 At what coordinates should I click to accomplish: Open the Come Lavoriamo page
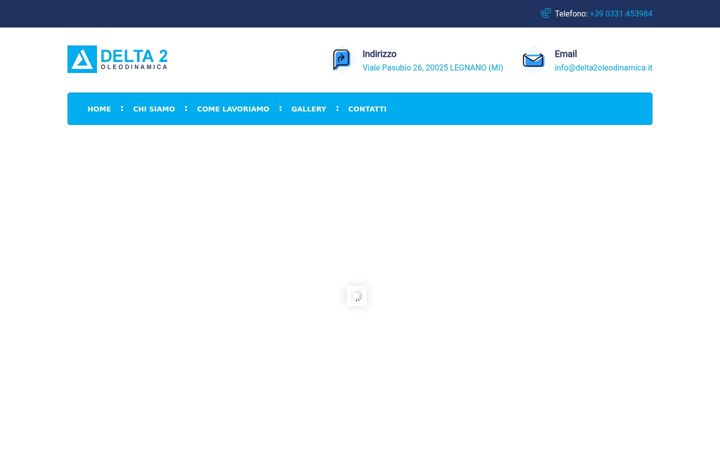tap(233, 109)
